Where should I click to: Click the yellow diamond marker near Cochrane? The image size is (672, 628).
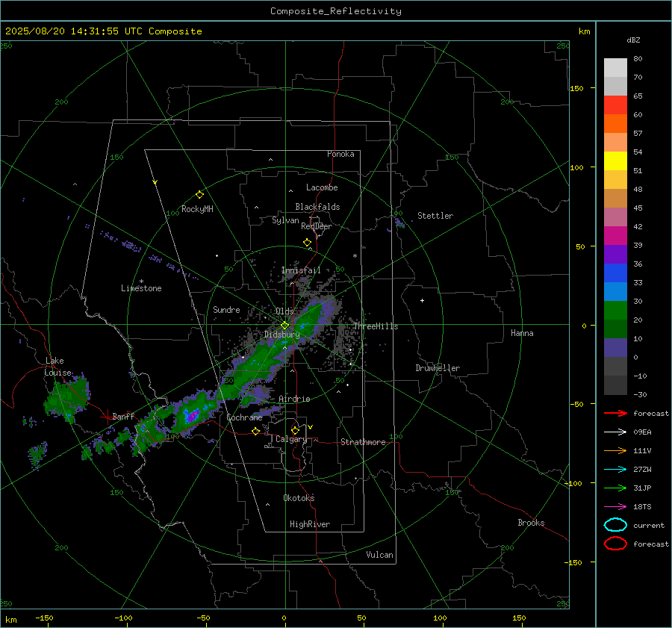(x=255, y=431)
